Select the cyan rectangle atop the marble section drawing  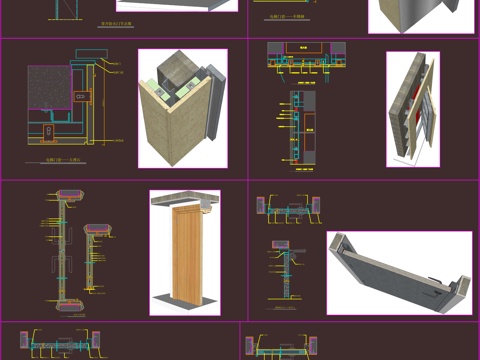[x=92, y=53]
